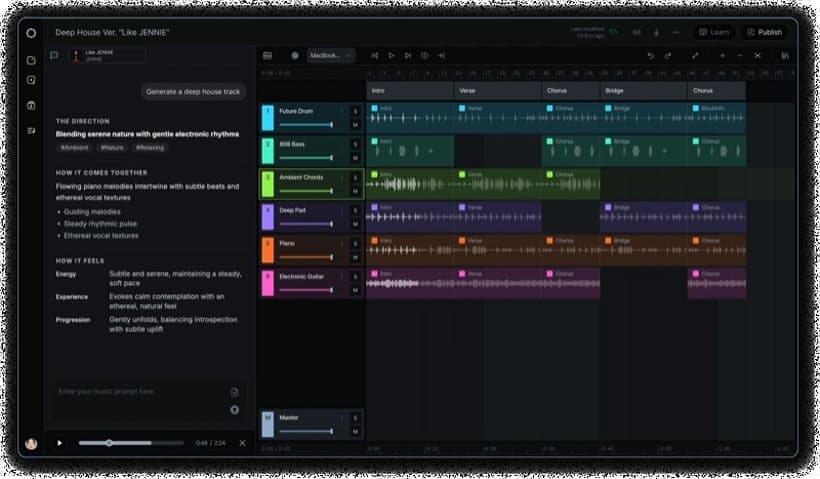This screenshot has width=820, height=479.
Task: Open the mixer panel icon
Action: [785, 55]
